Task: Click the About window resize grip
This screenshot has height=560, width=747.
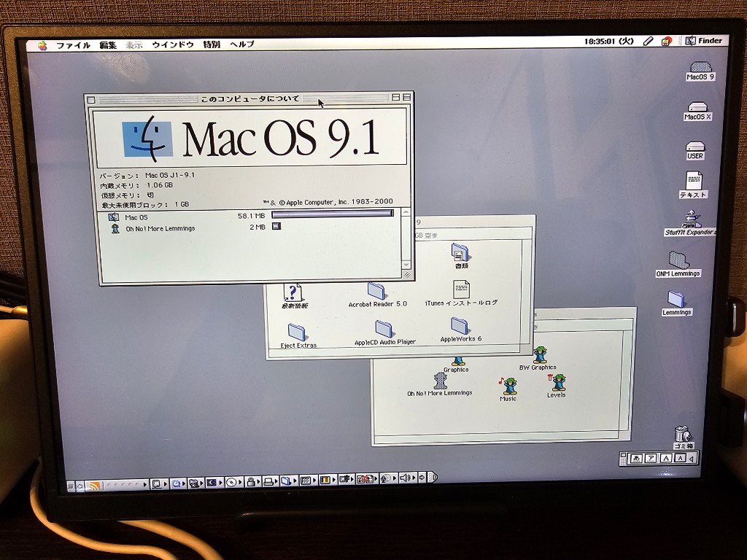Action: [x=407, y=275]
